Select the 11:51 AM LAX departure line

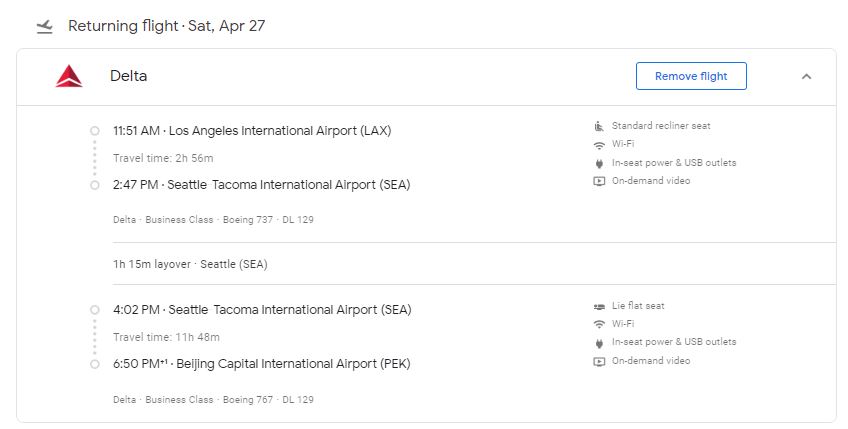point(252,131)
